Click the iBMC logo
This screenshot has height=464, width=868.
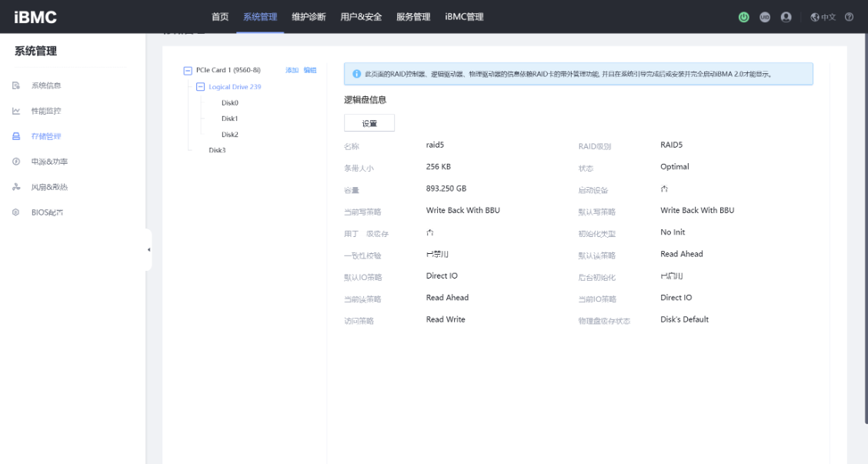[x=35, y=17]
